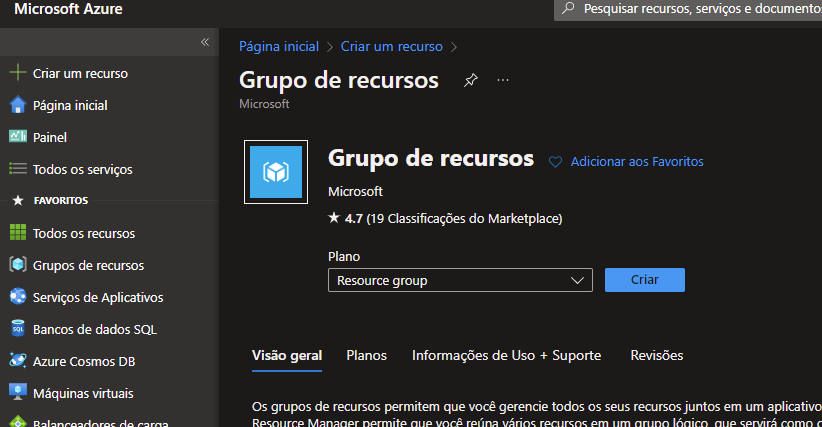Click the magnifier icon in the search bar
Viewport: 822px width, 427px height.
[568, 8]
